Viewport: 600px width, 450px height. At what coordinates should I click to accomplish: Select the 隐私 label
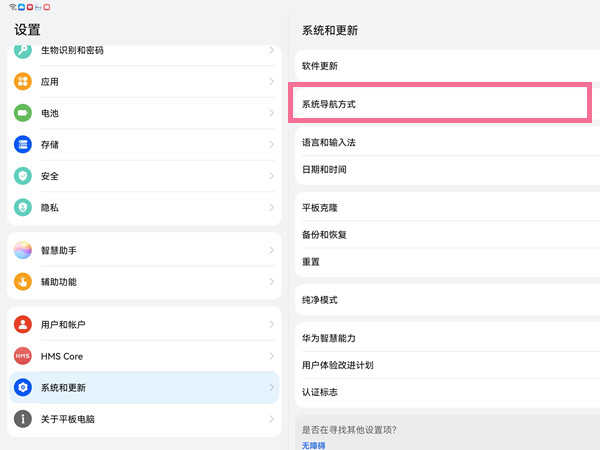click(50, 207)
